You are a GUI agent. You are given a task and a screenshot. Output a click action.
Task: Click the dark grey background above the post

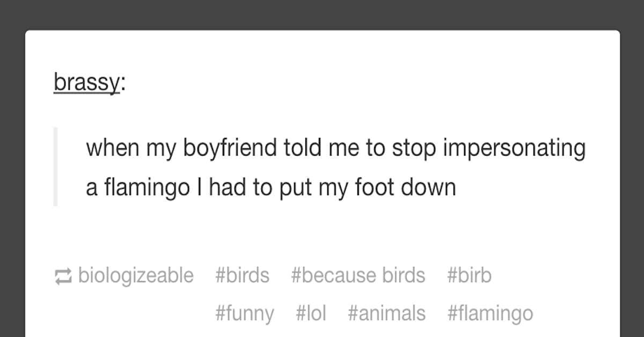coord(322,14)
